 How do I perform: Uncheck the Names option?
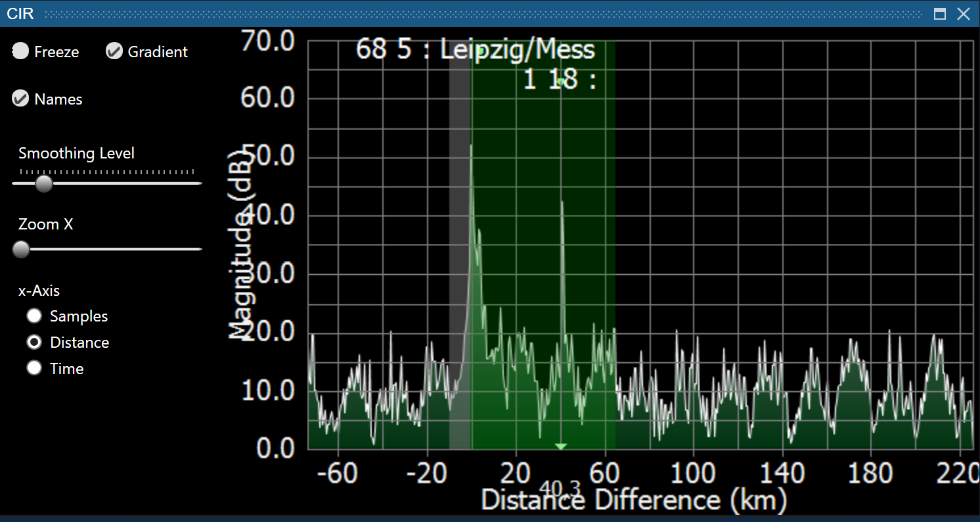[21, 99]
